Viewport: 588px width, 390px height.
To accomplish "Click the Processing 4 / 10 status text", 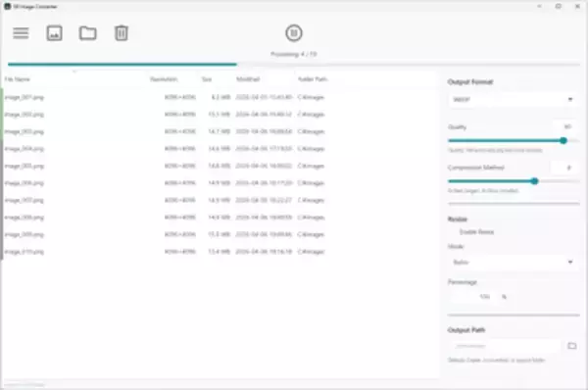I will coord(294,54).
